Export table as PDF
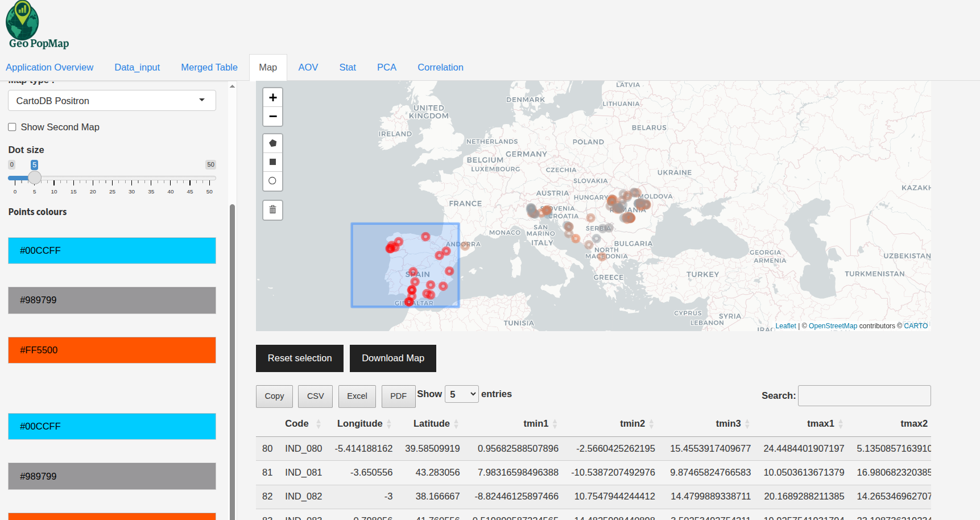980x520 pixels. (398, 397)
